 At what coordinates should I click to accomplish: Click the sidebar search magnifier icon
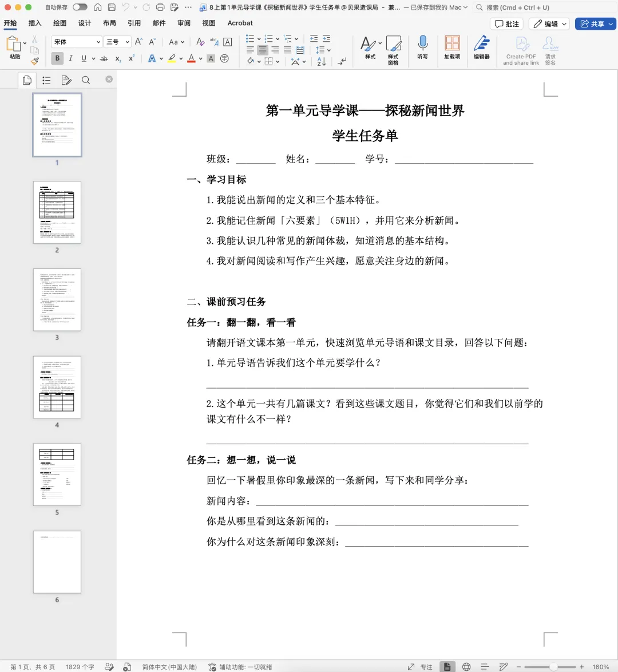[86, 80]
